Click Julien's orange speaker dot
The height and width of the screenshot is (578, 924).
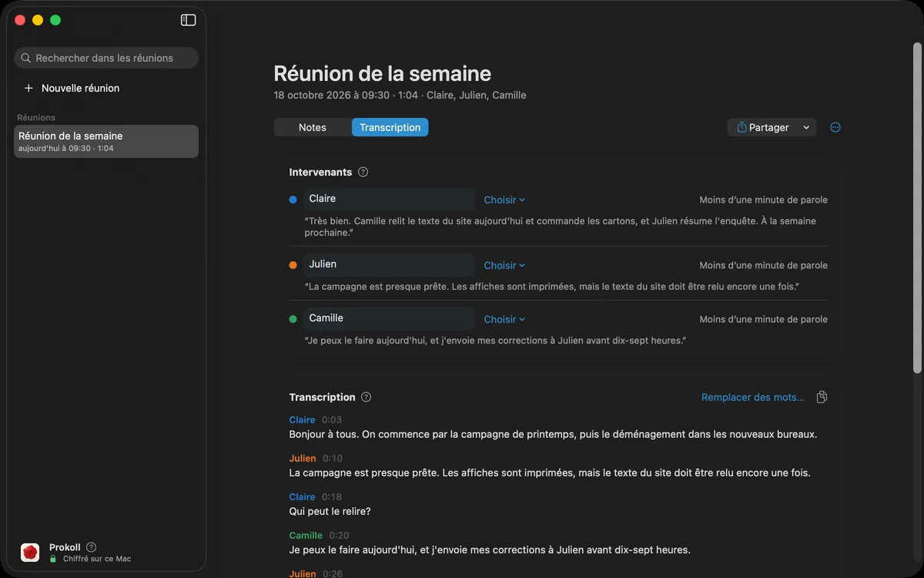pyautogui.click(x=293, y=265)
